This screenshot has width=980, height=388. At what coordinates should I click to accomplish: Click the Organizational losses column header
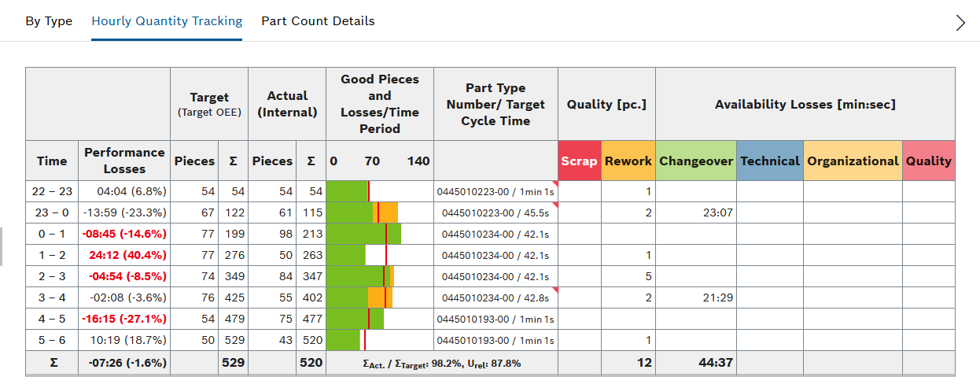pos(853,161)
